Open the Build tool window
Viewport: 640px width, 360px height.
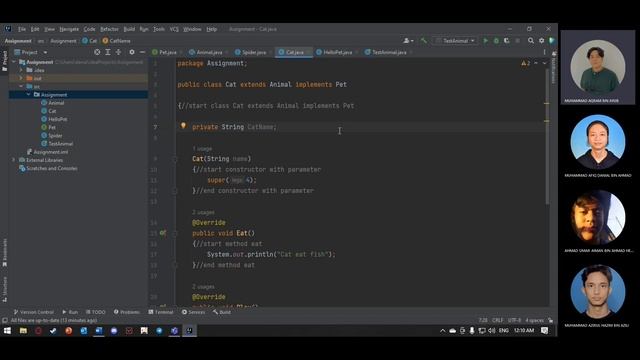point(222,312)
